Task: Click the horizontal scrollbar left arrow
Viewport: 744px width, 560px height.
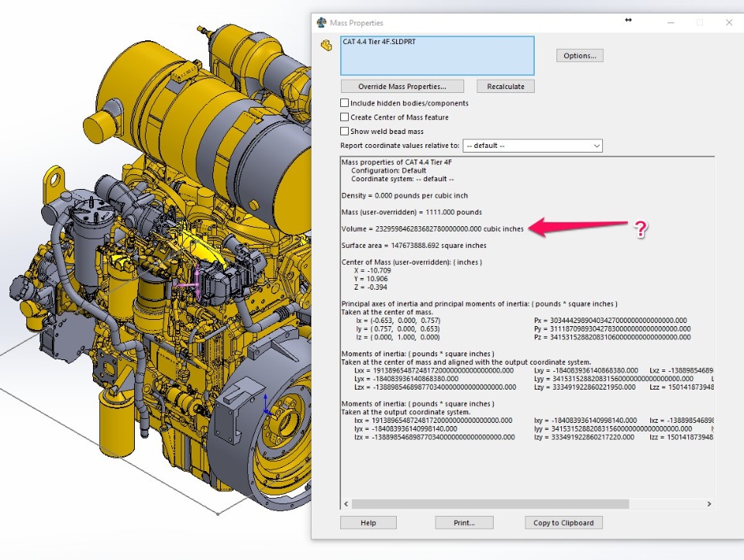Action: tap(346, 503)
